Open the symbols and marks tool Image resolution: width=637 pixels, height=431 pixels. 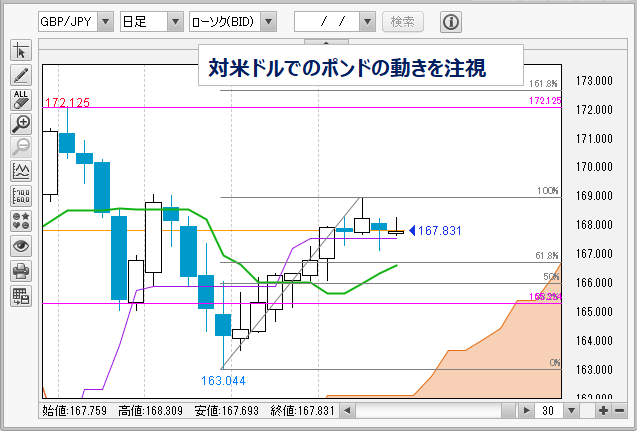(x=21, y=221)
